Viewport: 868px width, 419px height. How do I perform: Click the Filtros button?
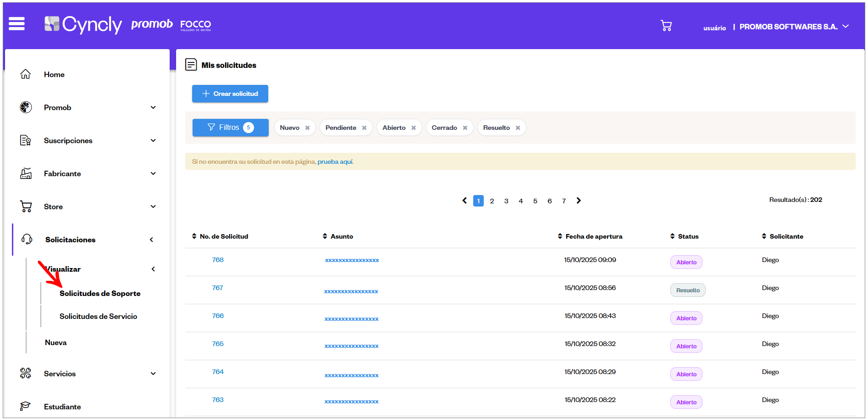(x=230, y=128)
